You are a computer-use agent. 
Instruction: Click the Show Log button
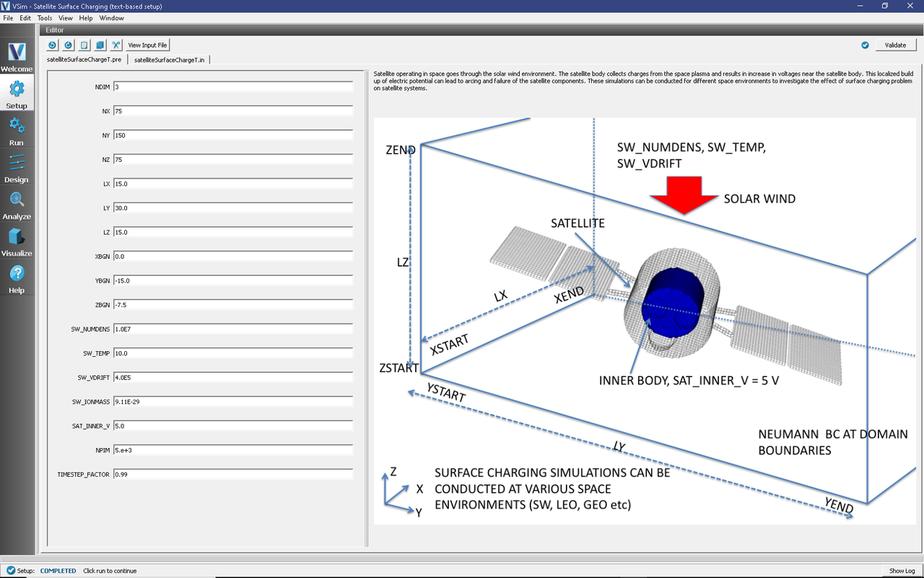tap(902, 571)
